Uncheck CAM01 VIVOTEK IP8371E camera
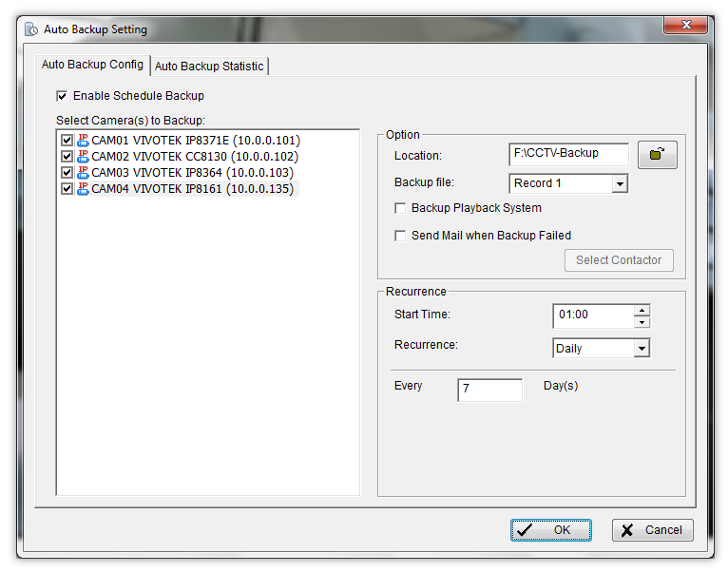Screen dimensions: 728x572 pyautogui.click(x=67, y=141)
